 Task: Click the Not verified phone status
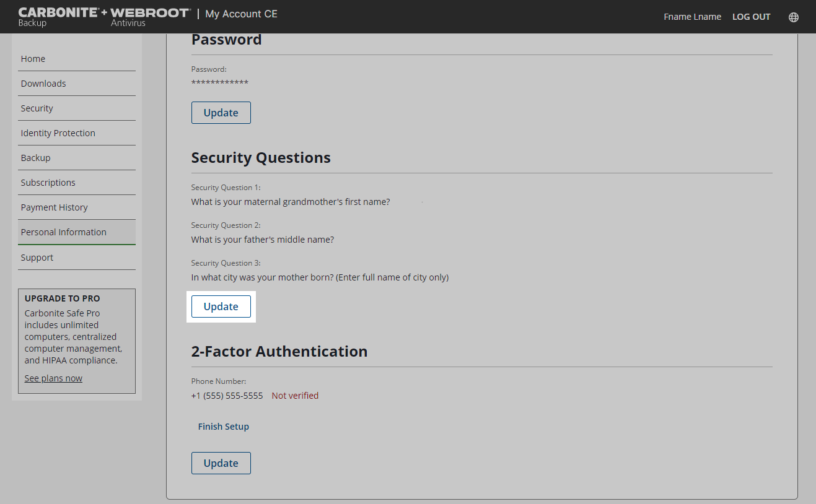(x=295, y=396)
